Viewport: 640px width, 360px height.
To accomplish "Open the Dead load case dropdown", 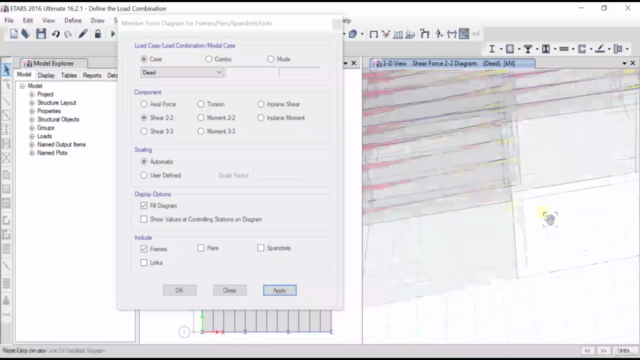I will click(x=182, y=73).
